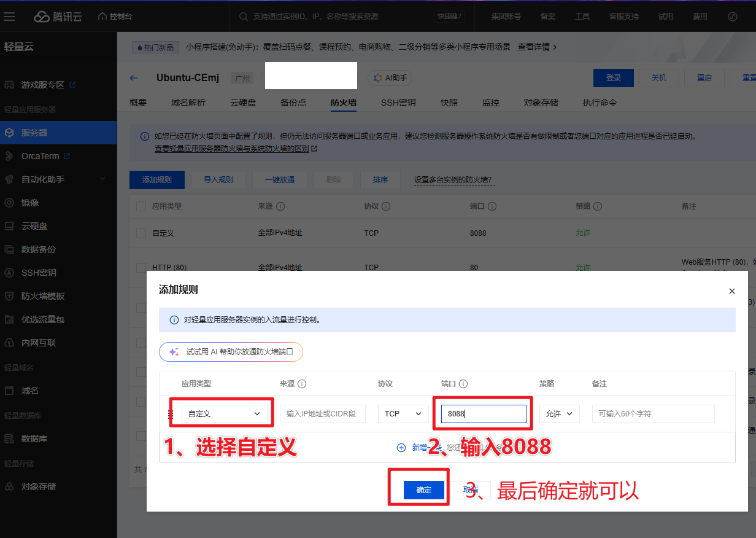Screen dimensions: 756x538
Task: Click the info icon next to 来源 in dialog
Action: [x=302, y=384]
